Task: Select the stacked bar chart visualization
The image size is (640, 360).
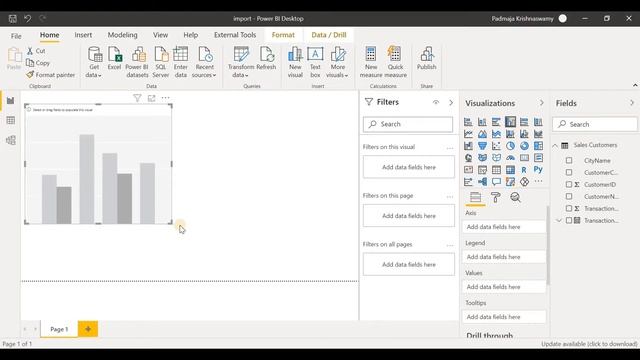Action: click(468, 122)
